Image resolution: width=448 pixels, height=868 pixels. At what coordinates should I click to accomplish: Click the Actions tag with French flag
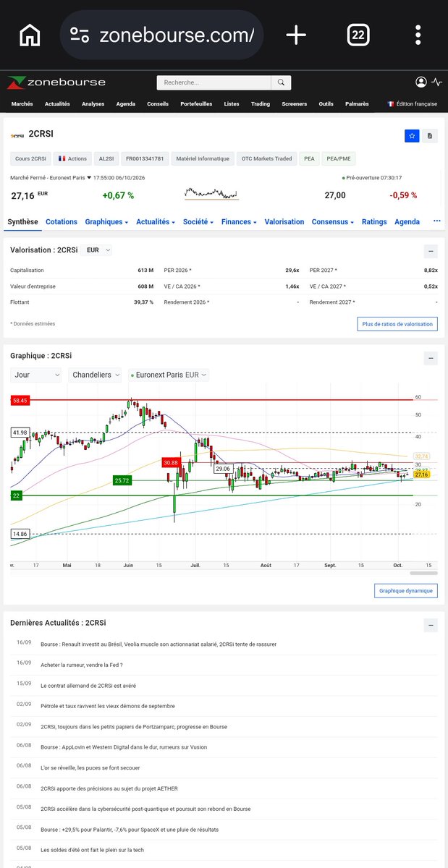pyautogui.click(x=72, y=158)
